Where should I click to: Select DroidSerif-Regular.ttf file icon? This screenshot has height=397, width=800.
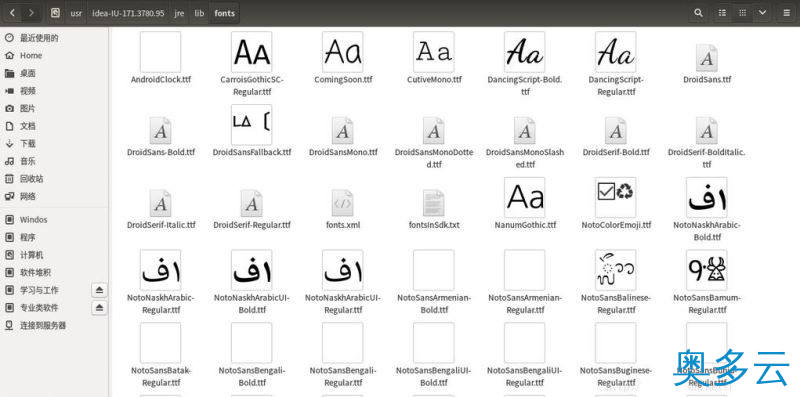click(251, 203)
